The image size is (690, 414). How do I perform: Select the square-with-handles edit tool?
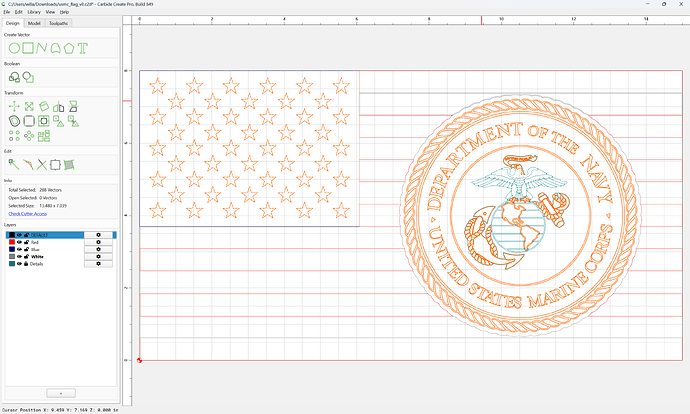(55, 165)
